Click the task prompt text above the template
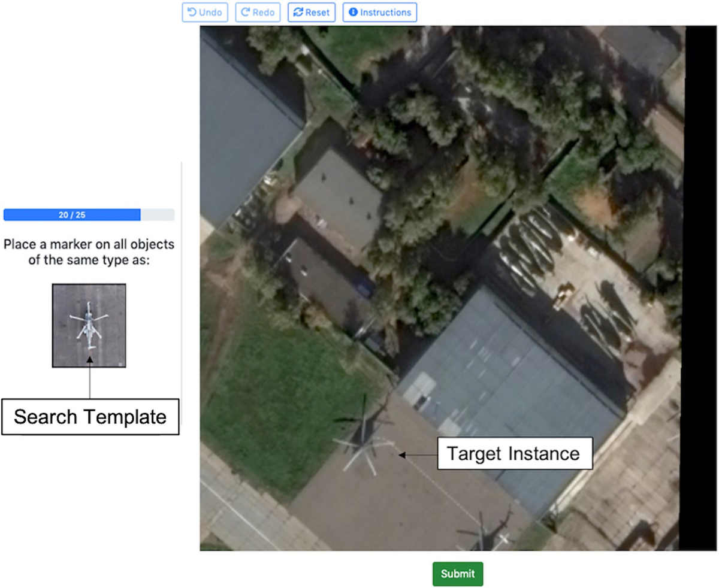This screenshot has height=588, width=719. (89, 252)
